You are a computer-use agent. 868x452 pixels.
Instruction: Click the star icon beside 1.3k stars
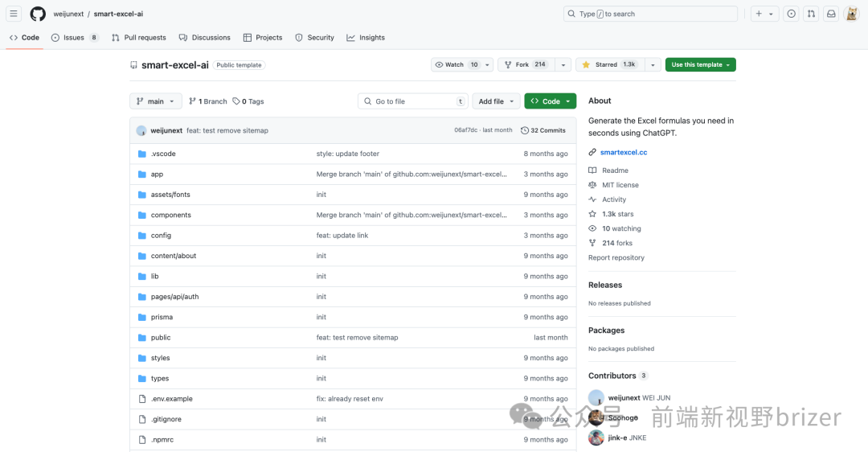pos(592,214)
